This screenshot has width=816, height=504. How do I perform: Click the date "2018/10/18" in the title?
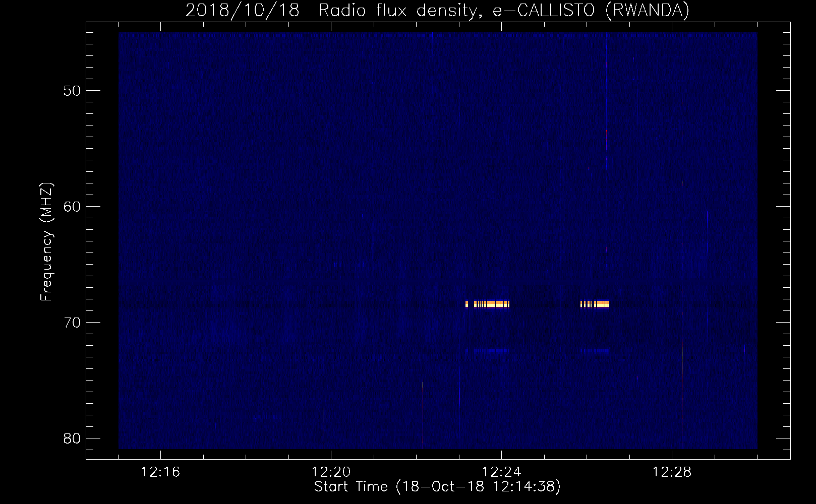coord(243,10)
